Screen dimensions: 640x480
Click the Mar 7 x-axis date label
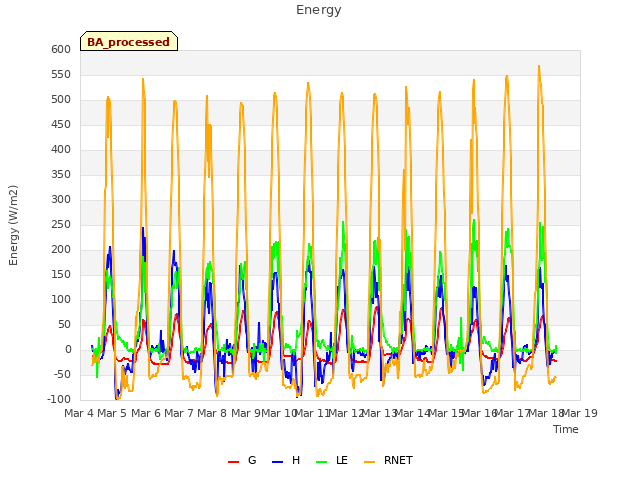pos(179,413)
